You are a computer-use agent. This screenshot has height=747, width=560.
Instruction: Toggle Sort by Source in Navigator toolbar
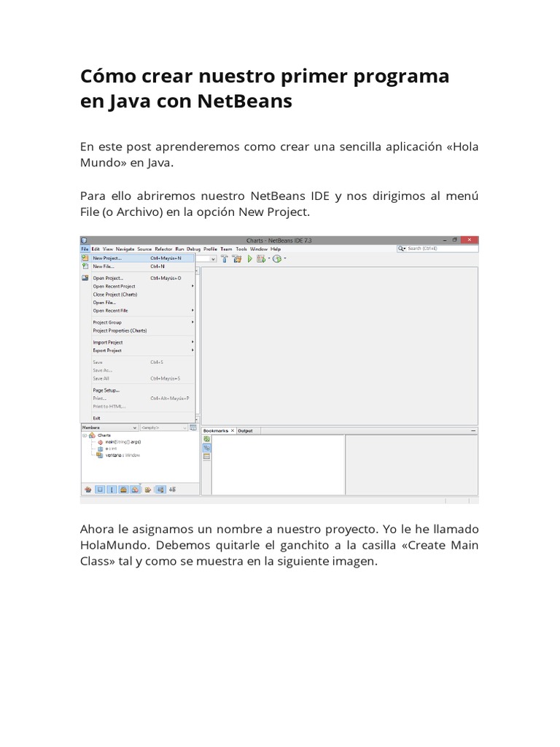point(172,489)
